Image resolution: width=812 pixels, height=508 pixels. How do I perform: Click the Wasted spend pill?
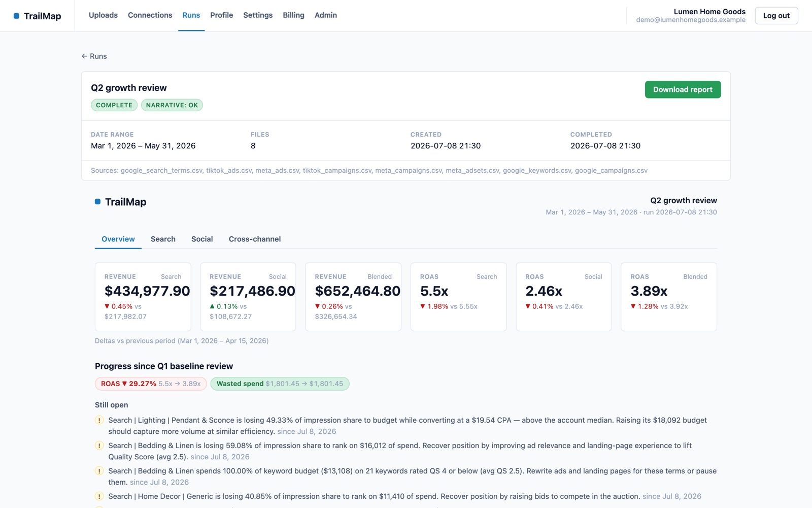pos(280,384)
